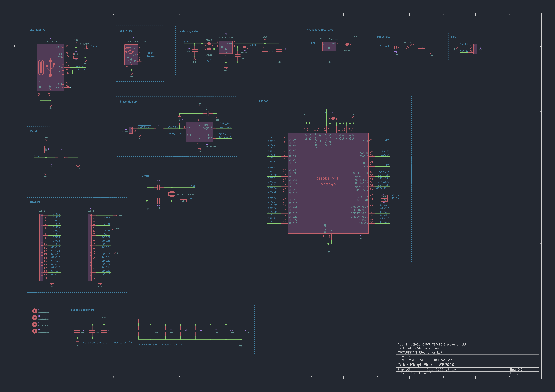Image resolution: width=555 pixels, height=392 pixels.
Task: Select solder jumper JP3 VR1_BP
Action: pos(244,47)
